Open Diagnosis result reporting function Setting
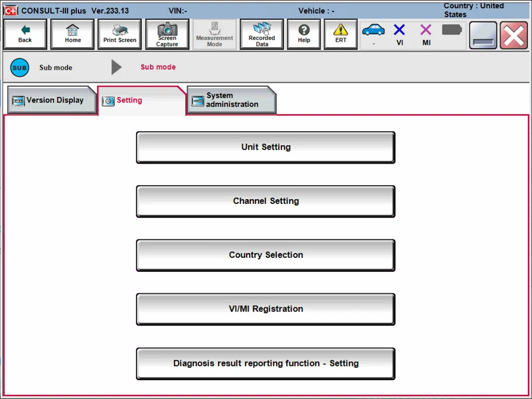The height and width of the screenshot is (399, 532). point(266,363)
